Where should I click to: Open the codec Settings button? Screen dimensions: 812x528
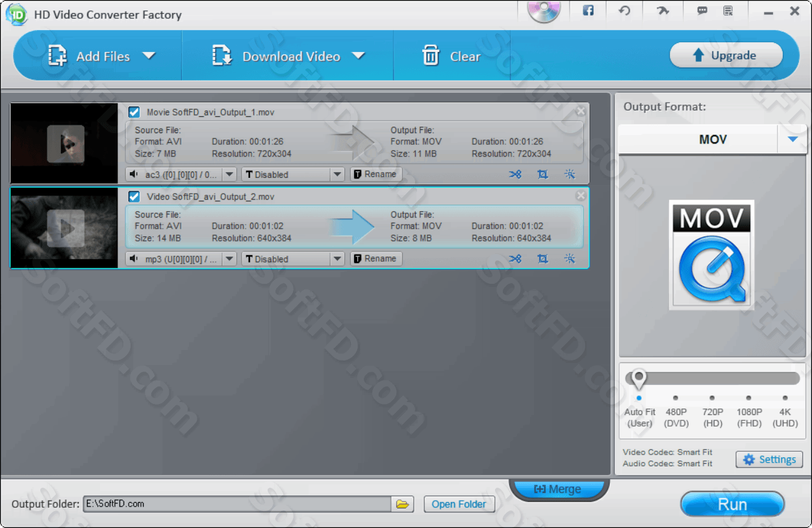coord(769,459)
